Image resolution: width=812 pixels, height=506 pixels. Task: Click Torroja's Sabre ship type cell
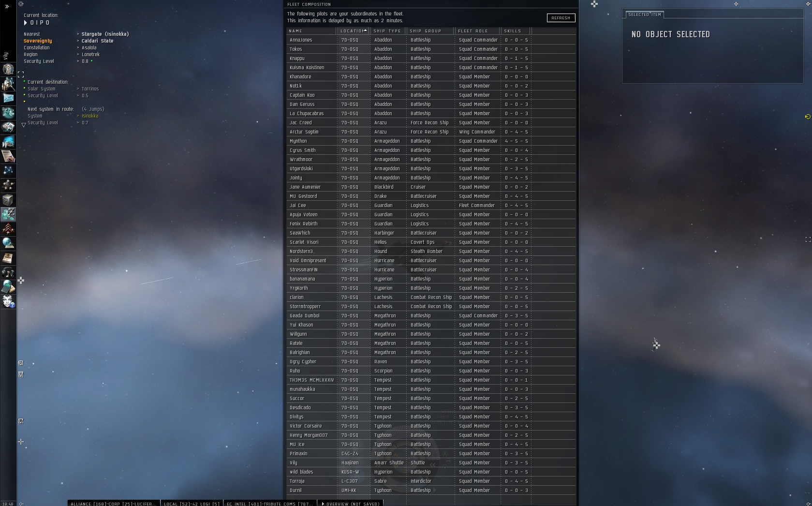389,481
